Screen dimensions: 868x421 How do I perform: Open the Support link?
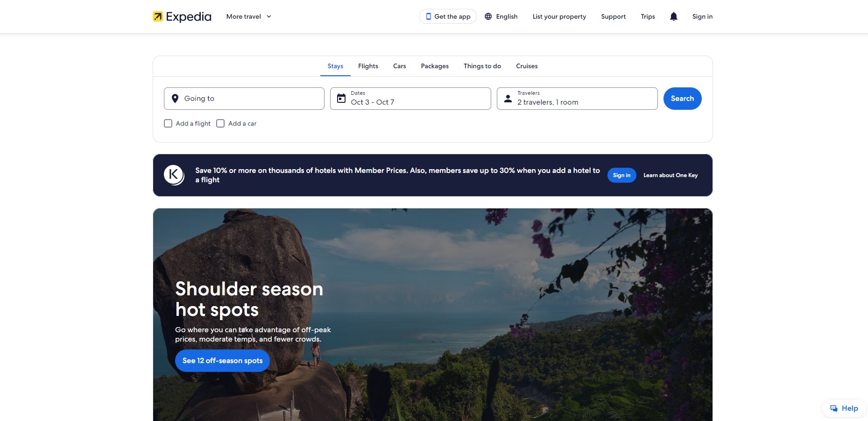click(613, 16)
